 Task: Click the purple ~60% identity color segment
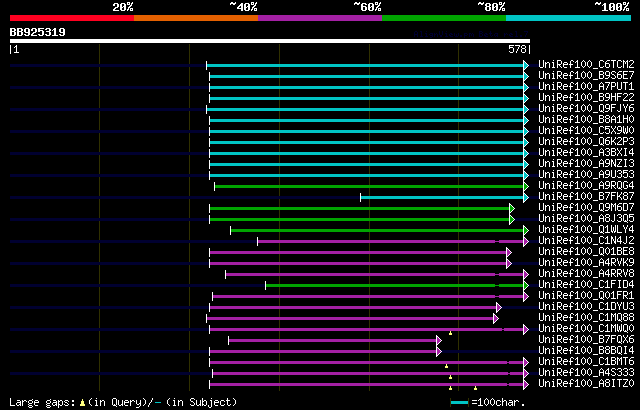tap(320, 18)
